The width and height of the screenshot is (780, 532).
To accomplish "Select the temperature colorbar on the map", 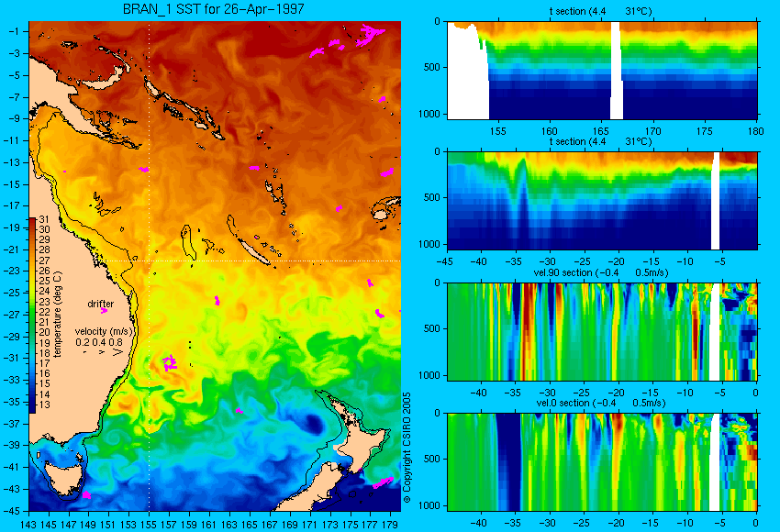I will tap(32, 316).
